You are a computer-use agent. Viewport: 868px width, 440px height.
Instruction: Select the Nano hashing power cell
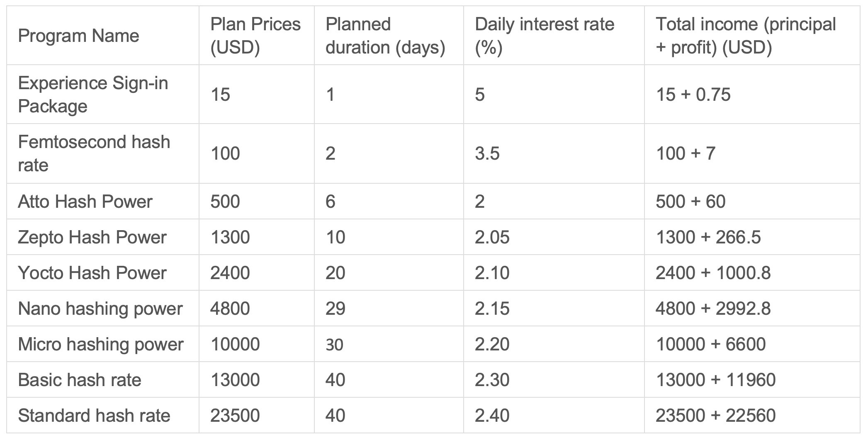(100, 309)
